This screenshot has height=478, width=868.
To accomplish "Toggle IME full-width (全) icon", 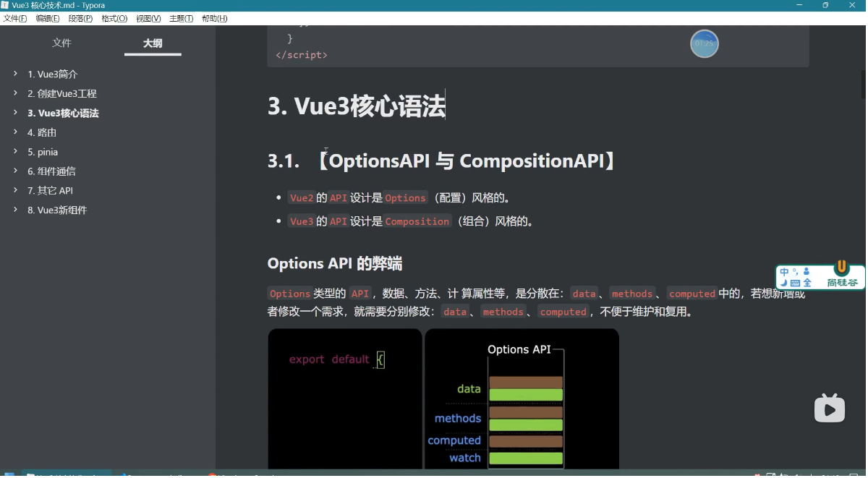I will click(x=807, y=283).
